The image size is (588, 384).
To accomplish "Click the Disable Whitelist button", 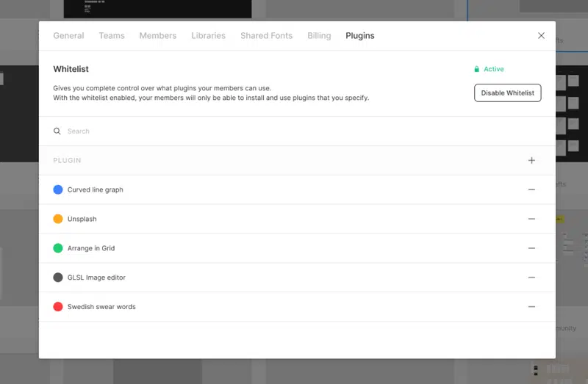I will pos(507,93).
